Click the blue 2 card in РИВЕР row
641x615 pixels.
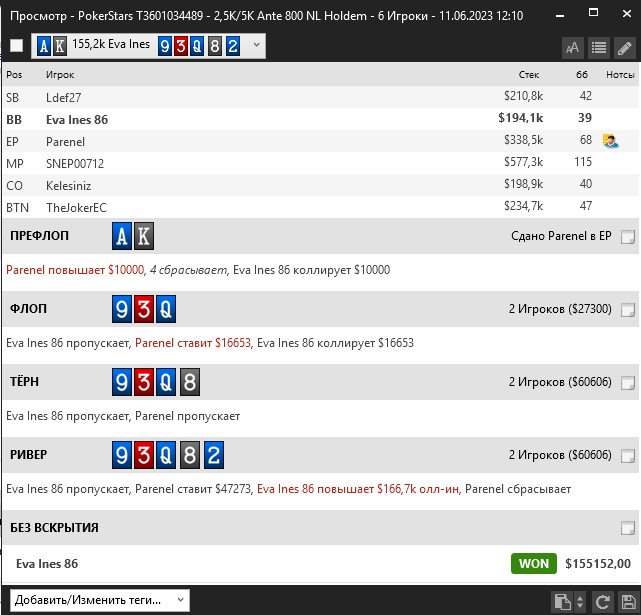[x=214, y=455]
